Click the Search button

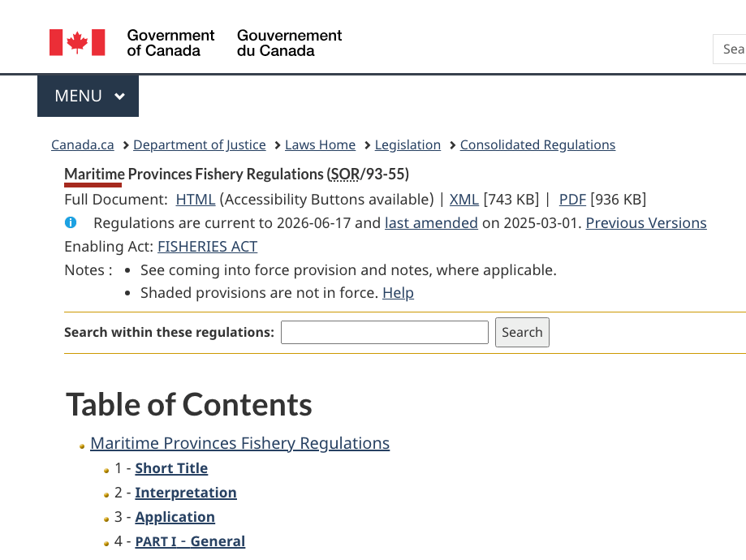(522, 332)
